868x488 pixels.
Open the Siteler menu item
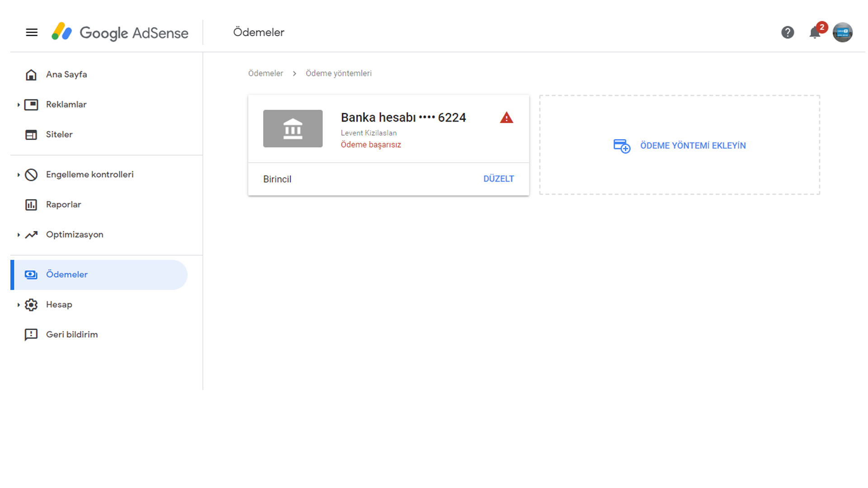point(59,135)
